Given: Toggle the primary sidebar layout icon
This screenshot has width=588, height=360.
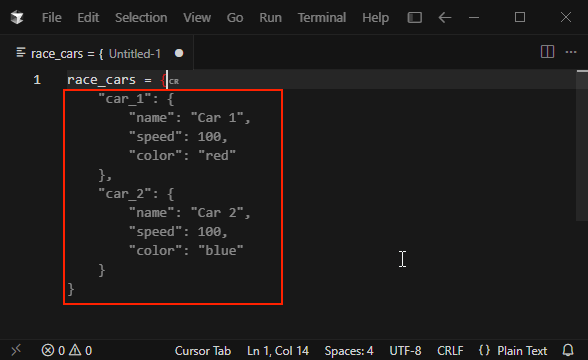Looking at the screenshot, I should (414, 17).
